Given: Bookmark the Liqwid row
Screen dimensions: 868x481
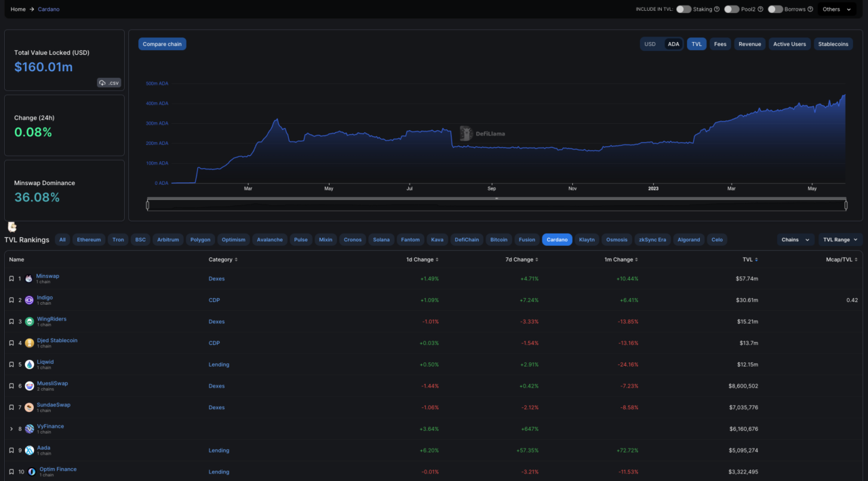Looking at the screenshot, I should pyautogui.click(x=11, y=364).
